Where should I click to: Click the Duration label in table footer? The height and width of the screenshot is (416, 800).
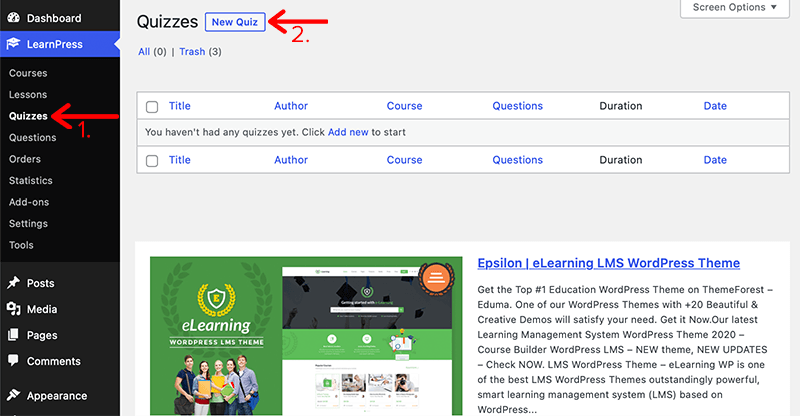pos(620,160)
